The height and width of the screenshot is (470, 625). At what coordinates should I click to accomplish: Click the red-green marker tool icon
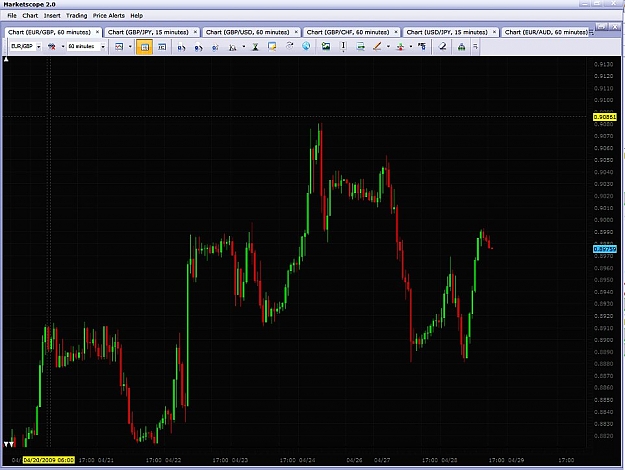click(400, 47)
